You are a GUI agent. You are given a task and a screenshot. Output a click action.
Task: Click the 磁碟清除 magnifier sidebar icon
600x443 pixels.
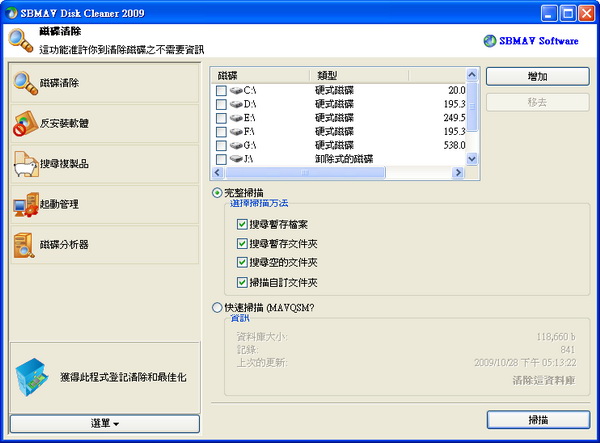point(26,84)
